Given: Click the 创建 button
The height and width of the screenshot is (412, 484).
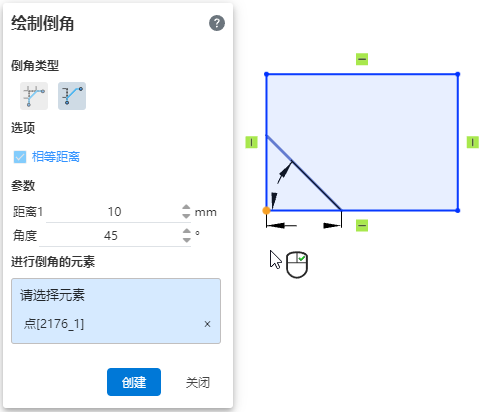Looking at the screenshot, I should click(134, 382).
